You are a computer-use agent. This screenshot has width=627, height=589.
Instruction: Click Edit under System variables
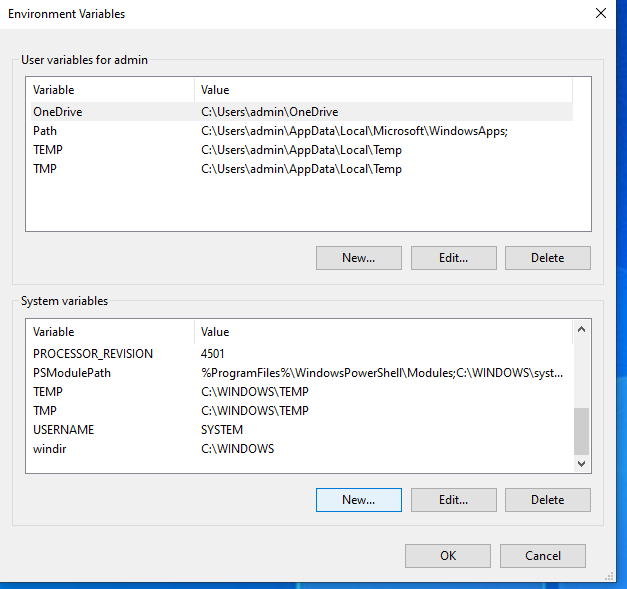453,500
